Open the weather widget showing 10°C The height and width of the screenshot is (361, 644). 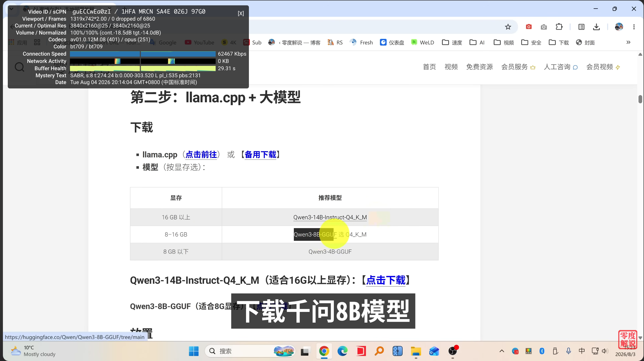(x=33, y=351)
